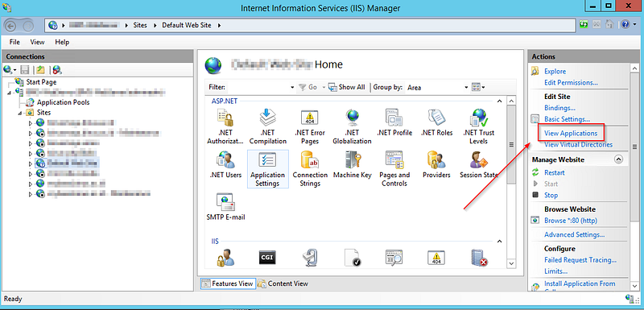Click the view mode icon next to Group by

tap(476, 87)
